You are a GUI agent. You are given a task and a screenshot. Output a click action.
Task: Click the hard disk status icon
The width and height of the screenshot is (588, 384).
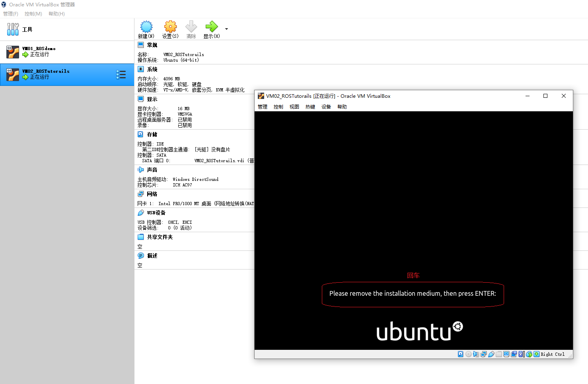point(460,354)
